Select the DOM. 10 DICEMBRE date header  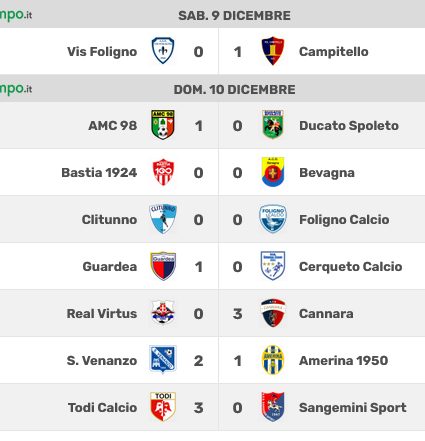click(234, 90)
